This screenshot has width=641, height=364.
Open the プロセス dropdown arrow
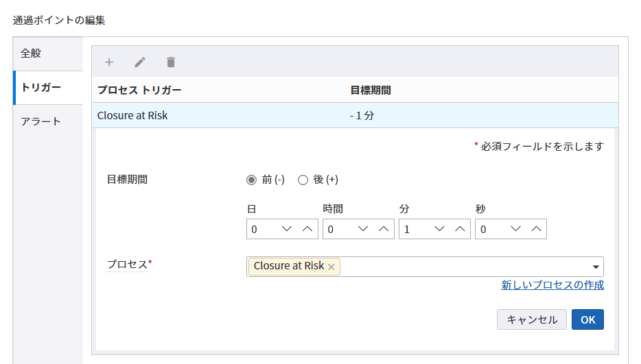(x=595, y=267)
